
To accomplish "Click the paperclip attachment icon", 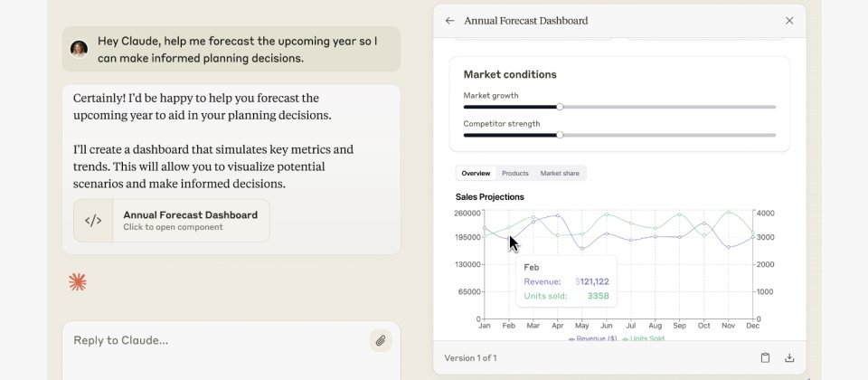I will click(x=381, y=341).
